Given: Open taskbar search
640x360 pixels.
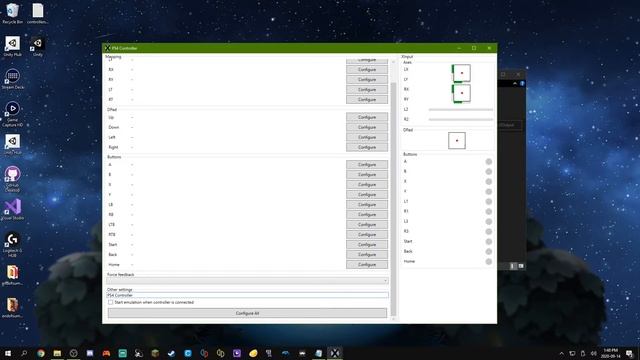Looking at the screenshot, I should tap(24, 353).
